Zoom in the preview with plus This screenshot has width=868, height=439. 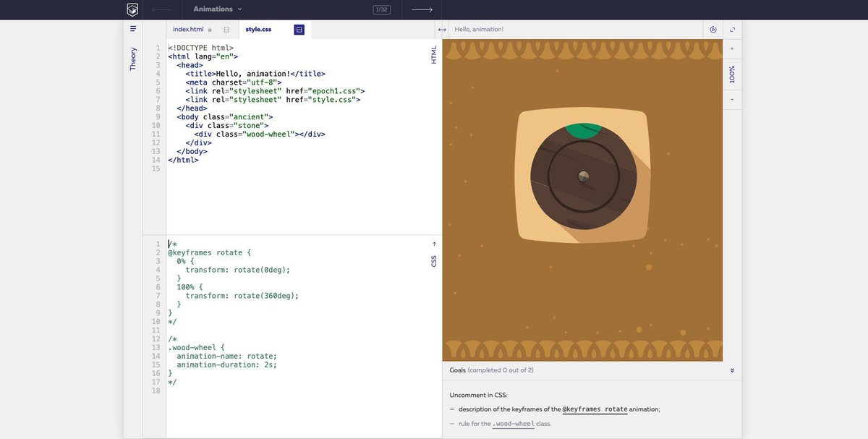click(x=732, y=49)
